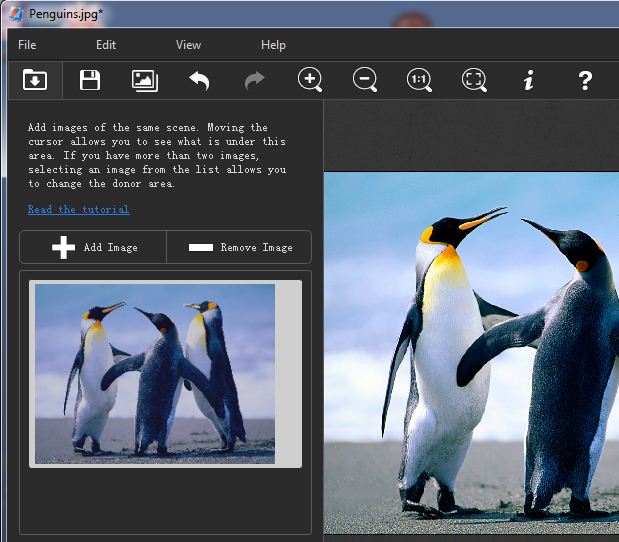Undo the last action
Viewport: 619px width, 542px height.
pos(199,81)
